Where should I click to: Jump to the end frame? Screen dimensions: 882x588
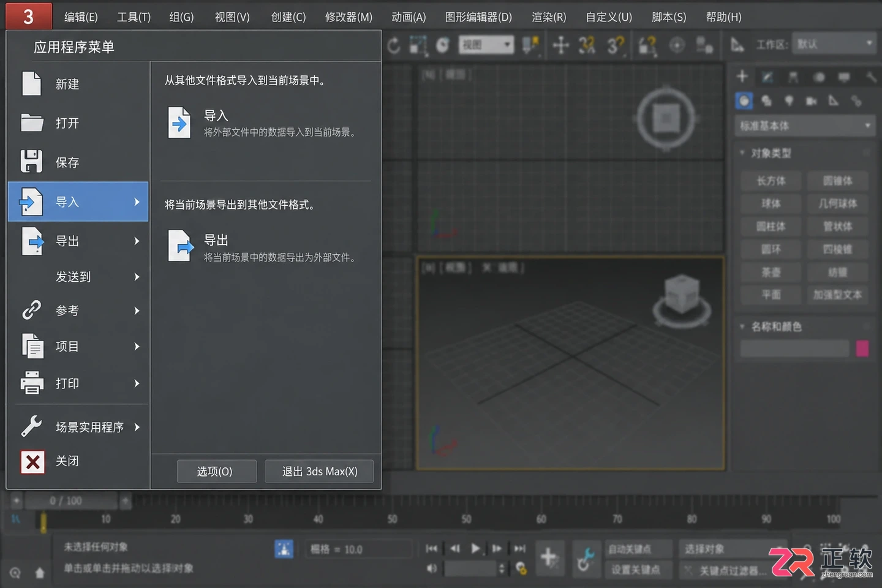(519, 549)
